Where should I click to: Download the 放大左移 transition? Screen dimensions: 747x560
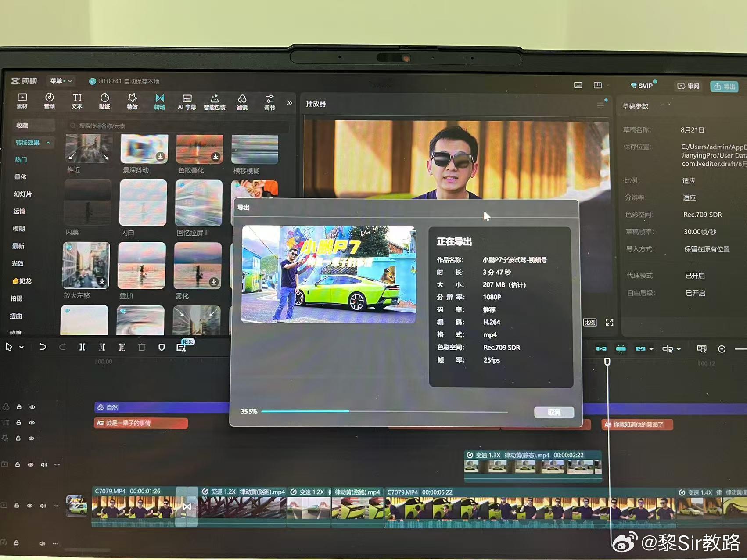point(102,281)
